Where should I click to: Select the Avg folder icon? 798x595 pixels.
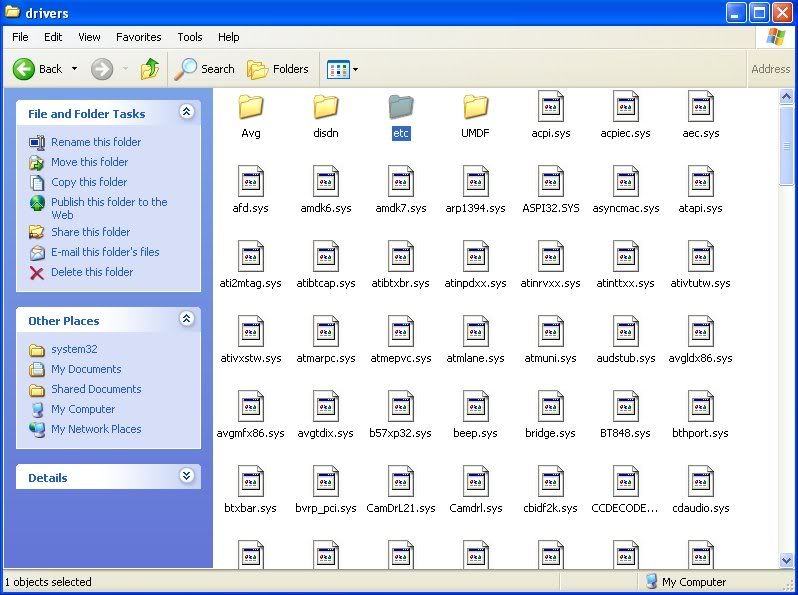point(251,107)
